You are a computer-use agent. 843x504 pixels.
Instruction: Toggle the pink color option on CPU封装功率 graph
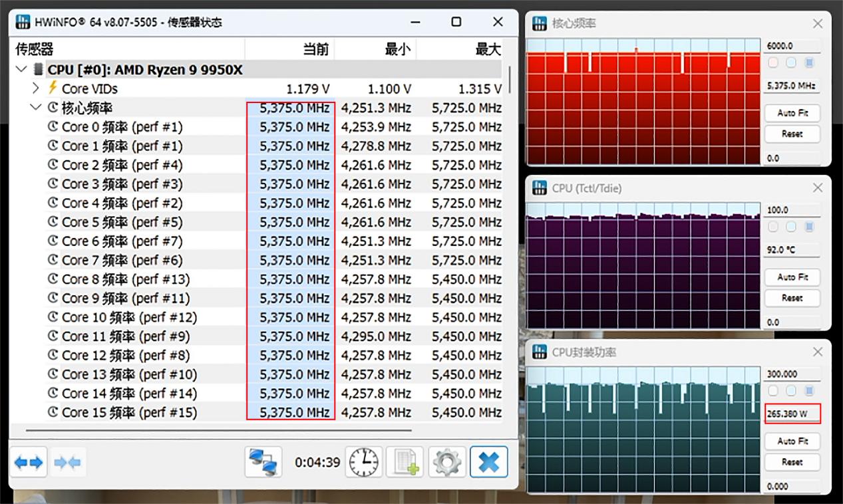pyautogui.click(x=772, y=391)
